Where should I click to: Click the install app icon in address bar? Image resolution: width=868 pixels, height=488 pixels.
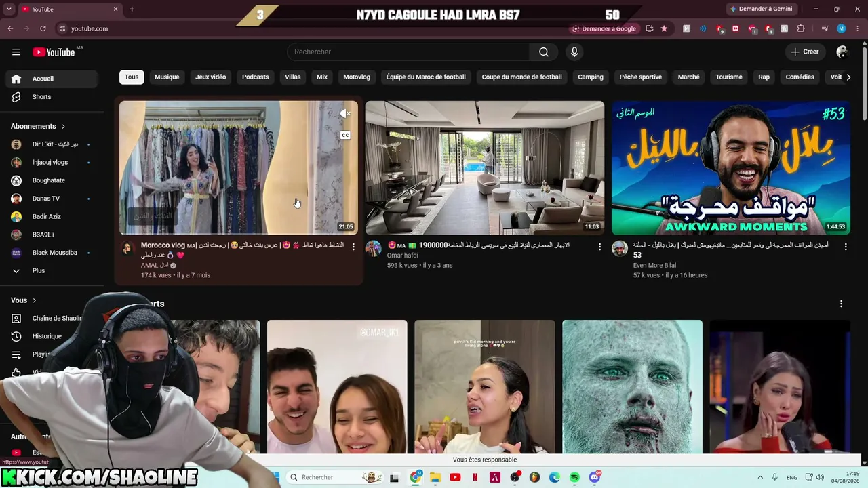(x=650, y=28)
